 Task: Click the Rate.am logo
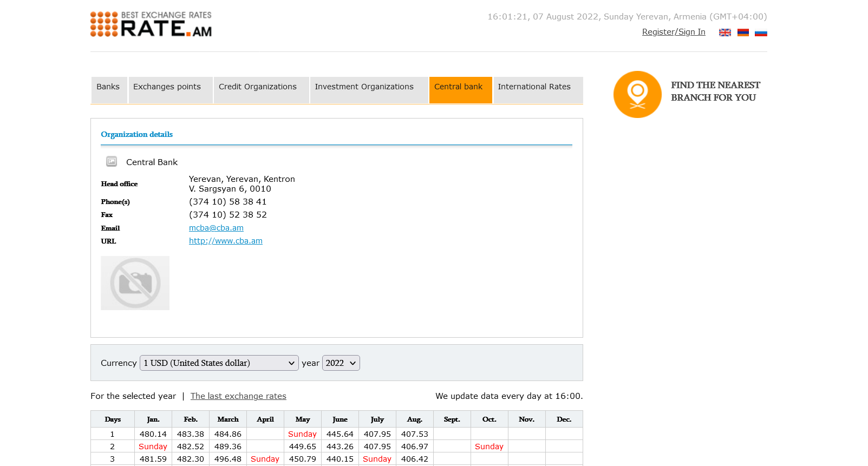[x=151, y=24]
